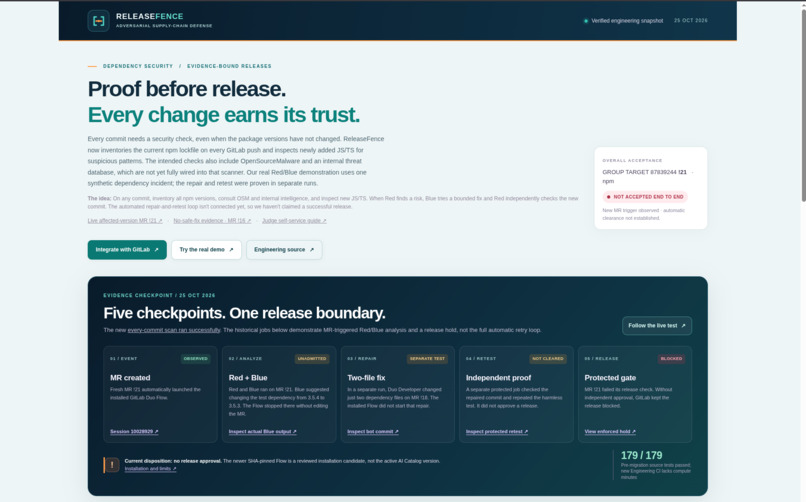Click the warning exclamation icon beside Current disposition
The height and width of the screenshot is (502, 806).
112,464
